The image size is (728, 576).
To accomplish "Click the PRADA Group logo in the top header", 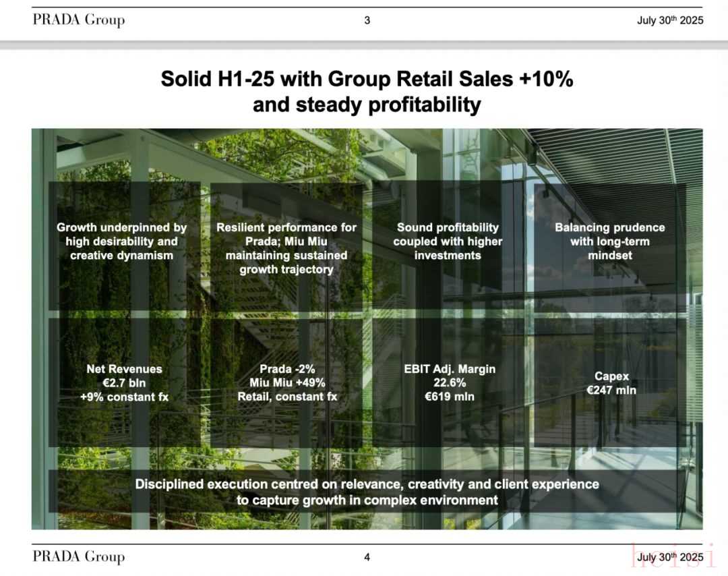I will tap(78, 20).
